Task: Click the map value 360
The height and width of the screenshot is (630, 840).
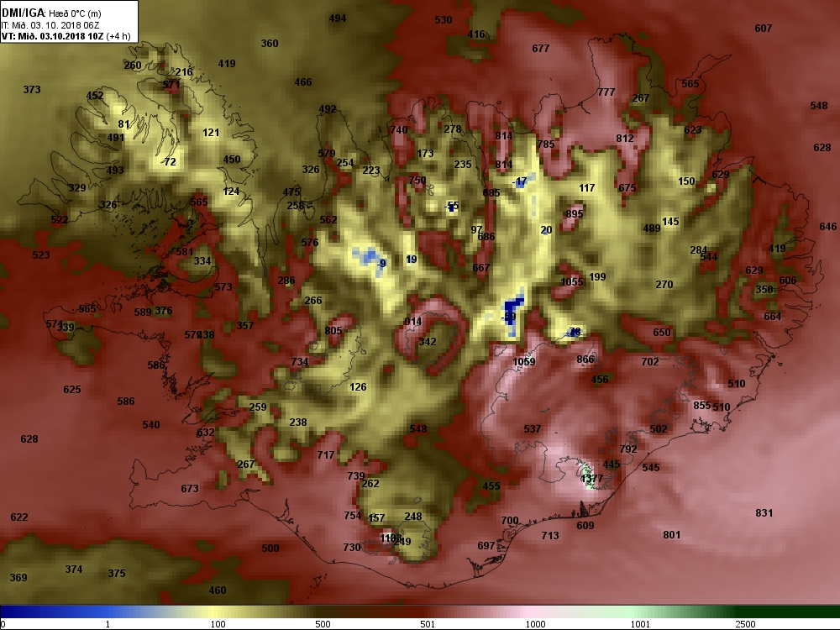Action: (270, 44)
